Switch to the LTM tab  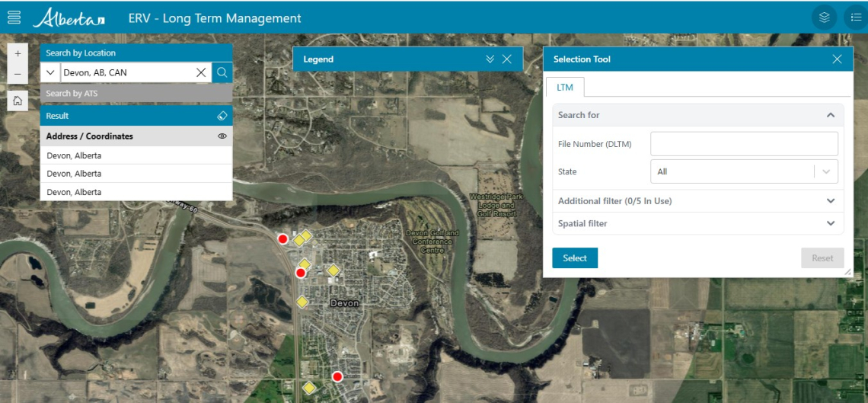pyautogui.click(x=565, y=88)
